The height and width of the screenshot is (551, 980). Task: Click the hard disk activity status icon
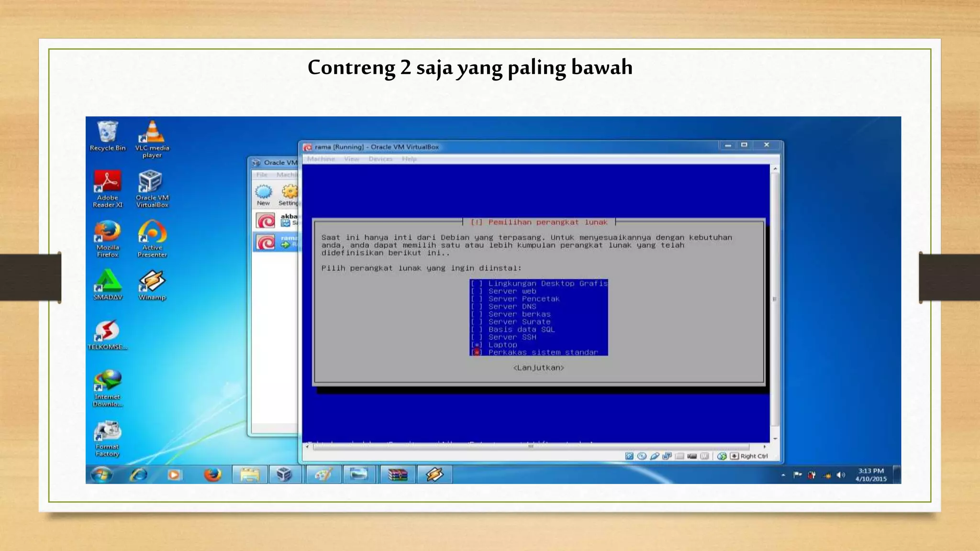point(629,456)
